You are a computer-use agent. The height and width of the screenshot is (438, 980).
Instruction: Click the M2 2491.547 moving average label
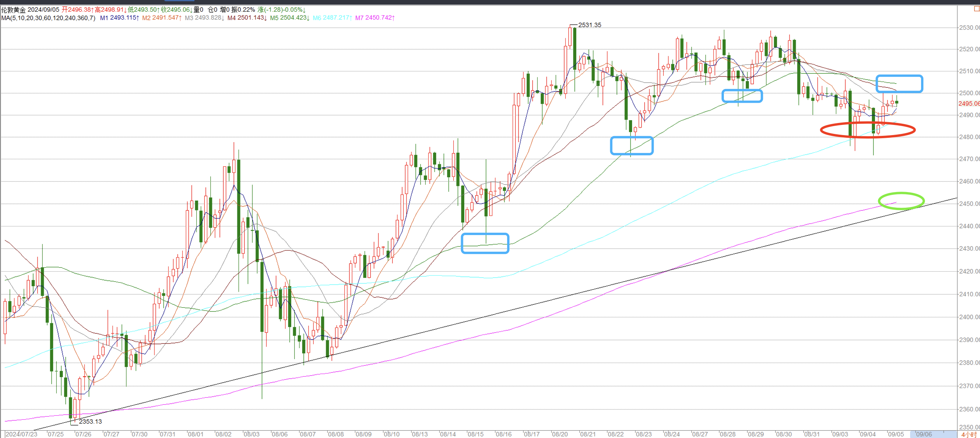[x=162, y=18]
